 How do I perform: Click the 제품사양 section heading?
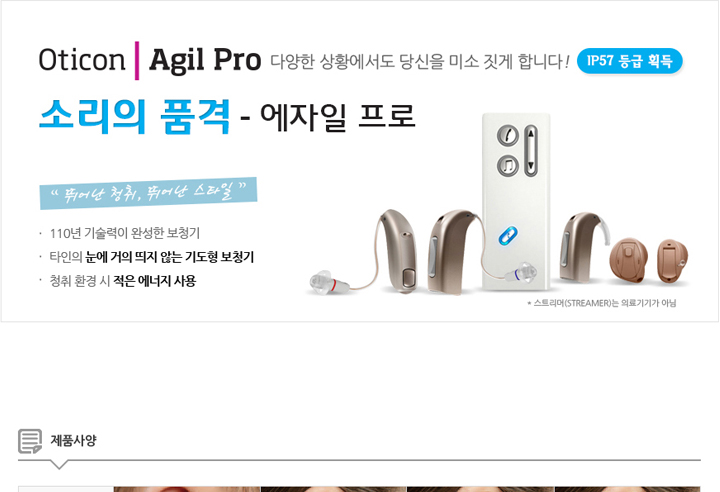pyautogui.click(x=73, y=441)
